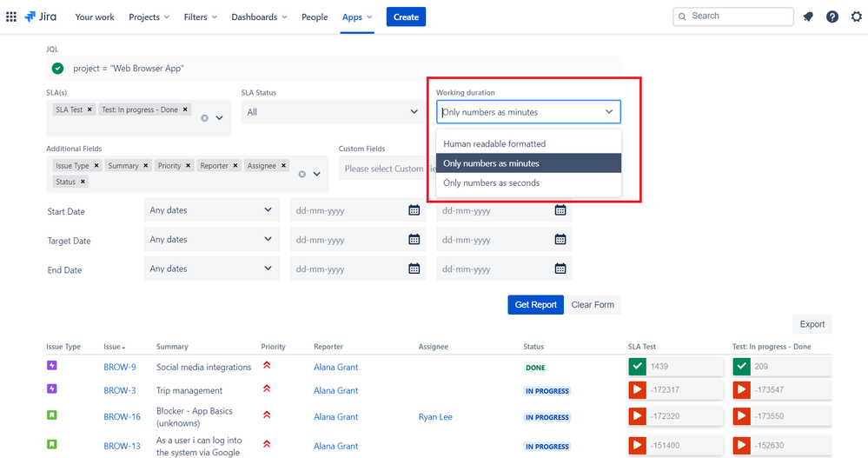Click the Create button
Image resolution: width=868 pixels, height=458 pixels.
click(x=406, y=17)
